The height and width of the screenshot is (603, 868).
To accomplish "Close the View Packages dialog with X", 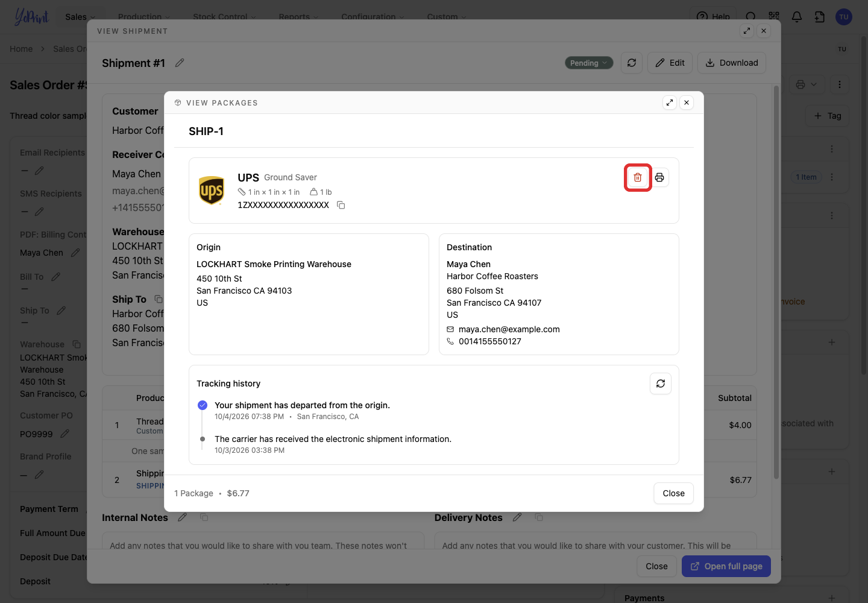I will [x=687, y=103].
